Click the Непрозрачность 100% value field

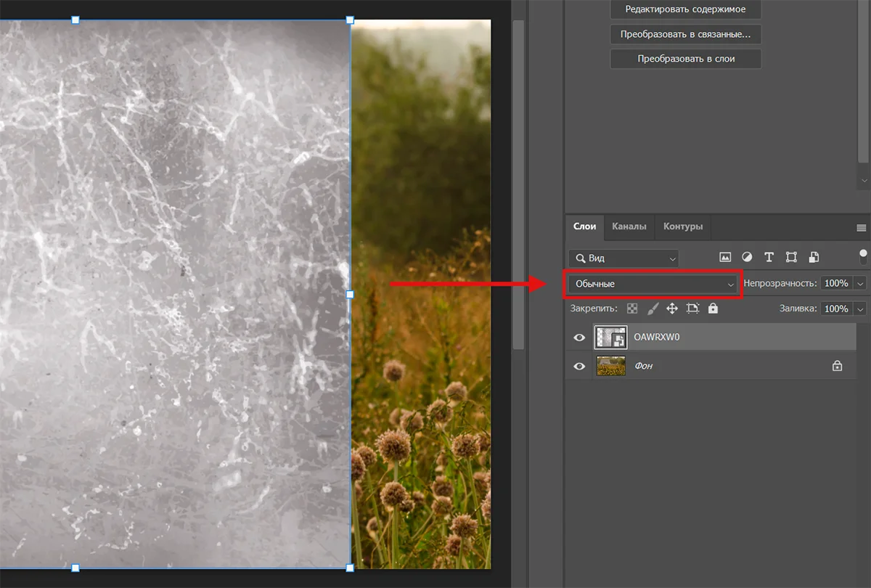[x=837, y=283]
